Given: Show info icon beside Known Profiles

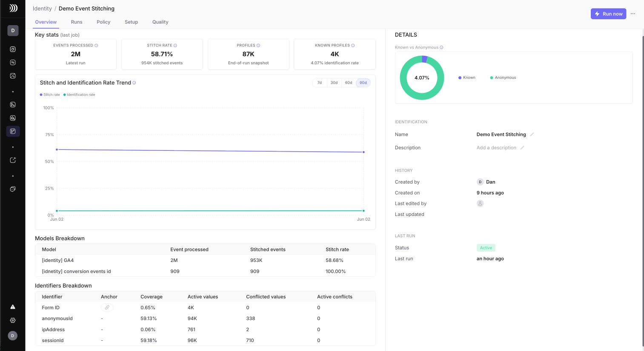Looking at the screenshot, I should [353, 46].
